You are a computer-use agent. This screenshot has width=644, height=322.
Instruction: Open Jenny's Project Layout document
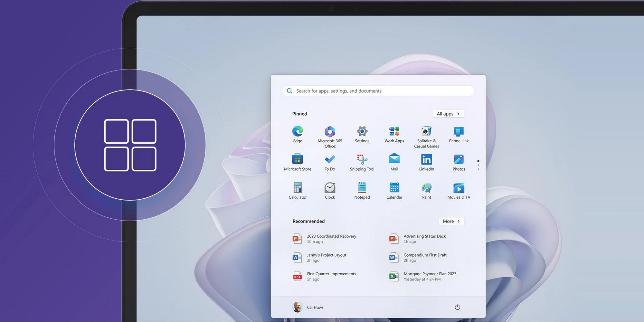tap(319, 258)
